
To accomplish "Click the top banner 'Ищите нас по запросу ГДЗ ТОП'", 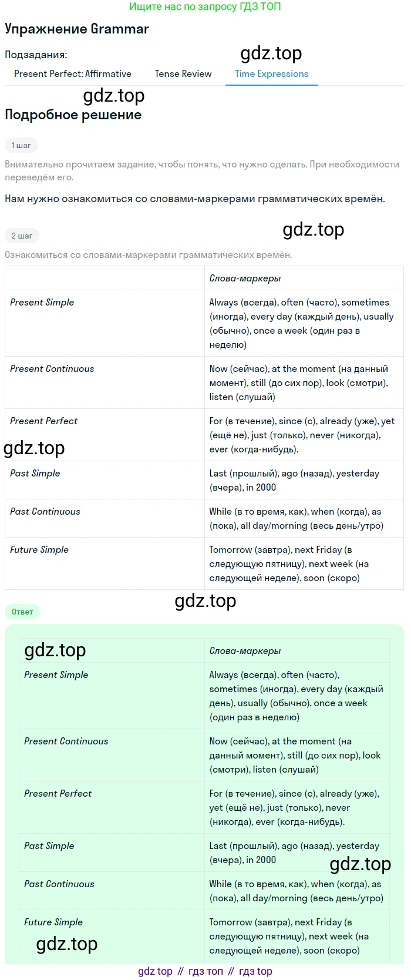I will click(x=205, y=6).
